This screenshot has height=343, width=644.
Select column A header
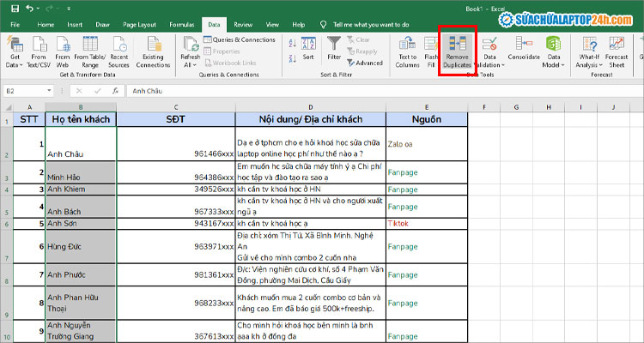click(29, 107)
